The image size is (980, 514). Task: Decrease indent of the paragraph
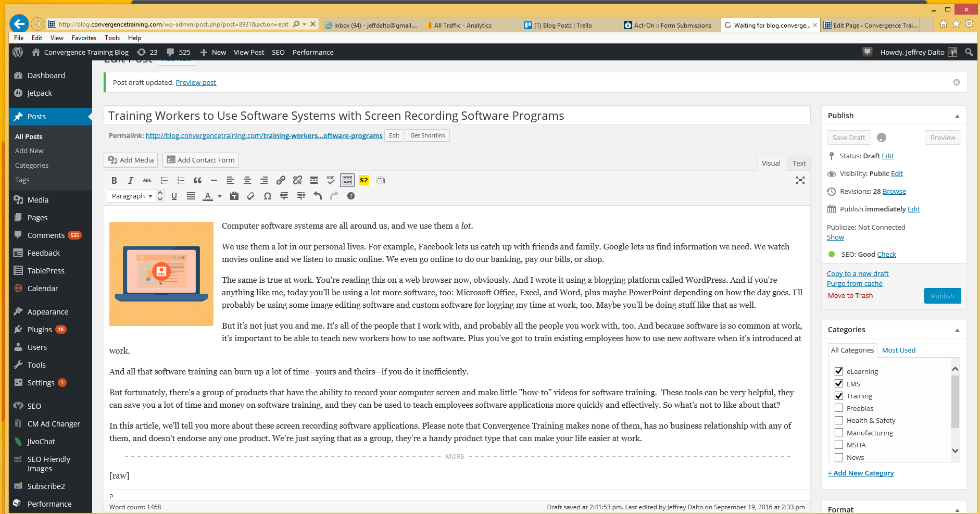point(284,196)
